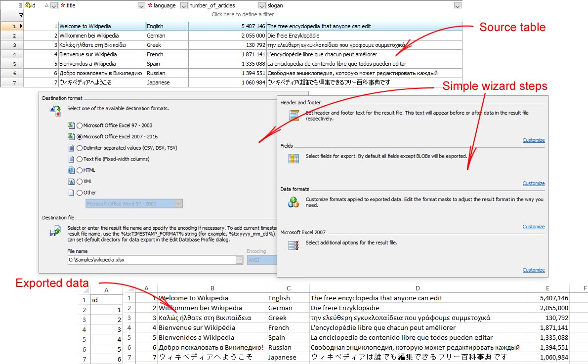This screenshot has width=588, height=364.
Task: Click the Header and footer section icon
Action: pyautogui.click(x=294, y=116)
